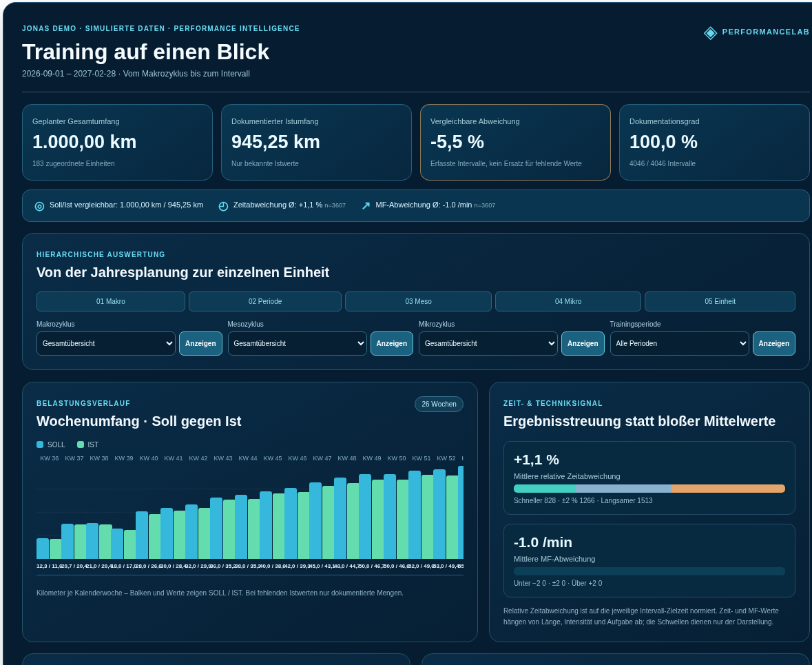This screenshot has height=665, width=812.
Task: Click the 183 zugeordnete Einheiten text
Action: (x=74, y=164)
